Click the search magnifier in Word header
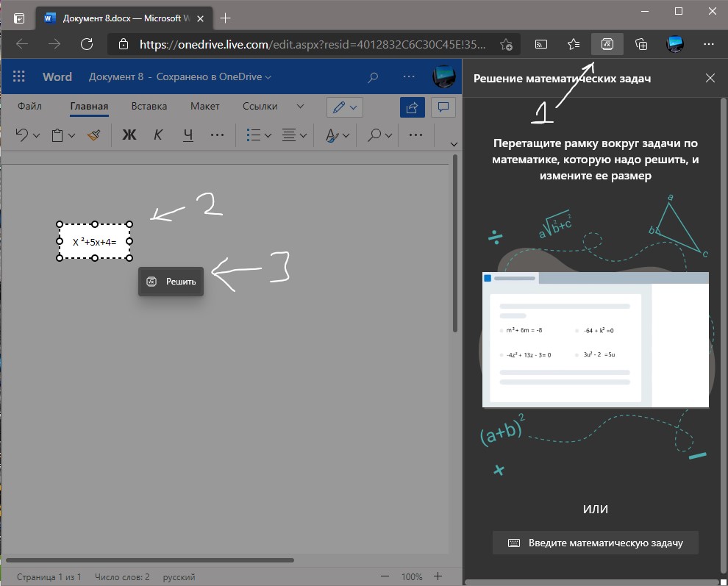 pyautogui.click(x=373, y=77)
